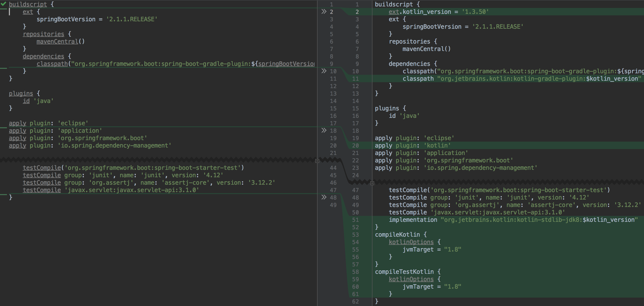Image resolution: width=644 pixels, height=306 pixels.
Task: Click the mavenCentral reference in left pane
Action: point(57,42)
